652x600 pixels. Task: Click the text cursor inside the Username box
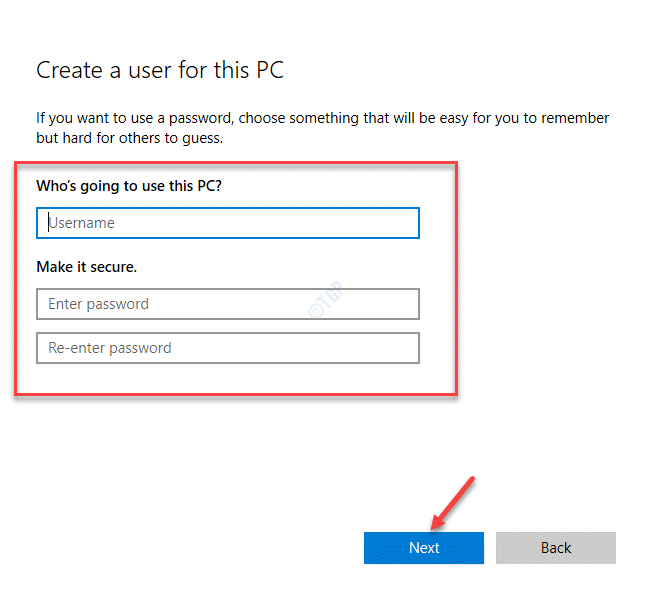(49, 223)
